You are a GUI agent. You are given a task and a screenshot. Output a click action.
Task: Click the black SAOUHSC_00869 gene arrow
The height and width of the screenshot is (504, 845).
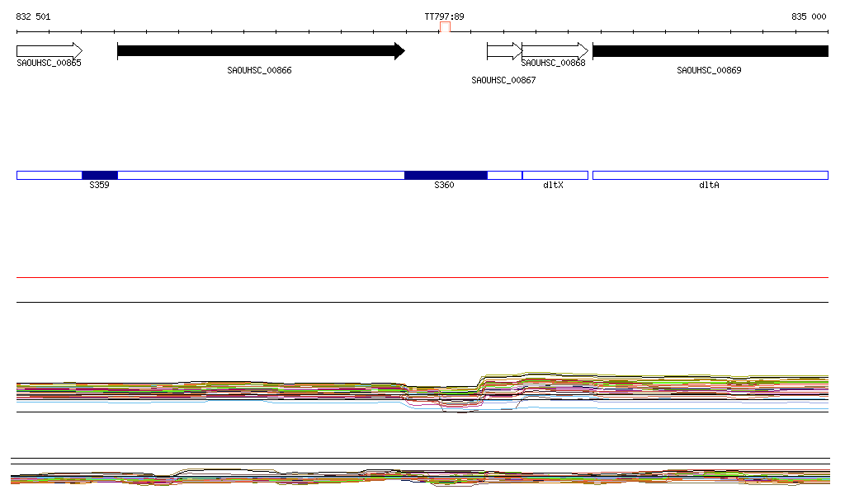pos(710,51)
